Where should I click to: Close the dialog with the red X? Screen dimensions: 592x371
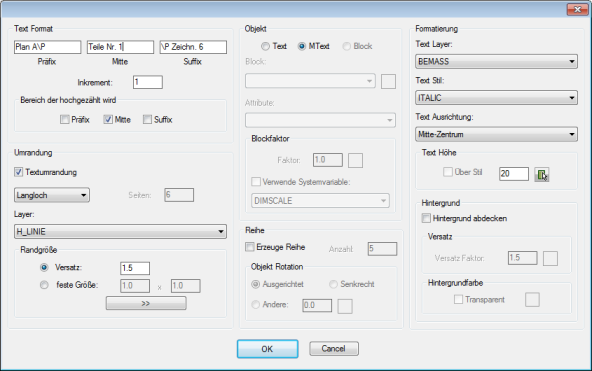577,9
